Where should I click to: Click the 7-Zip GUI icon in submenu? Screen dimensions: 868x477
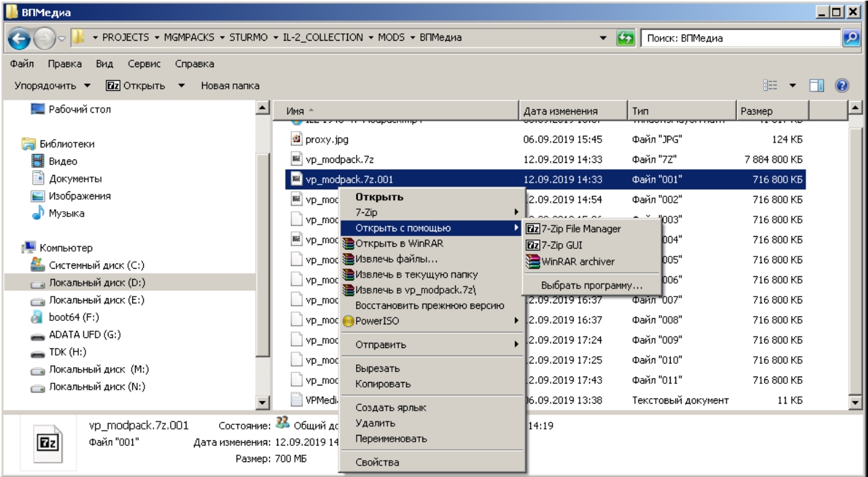(533, 244)
